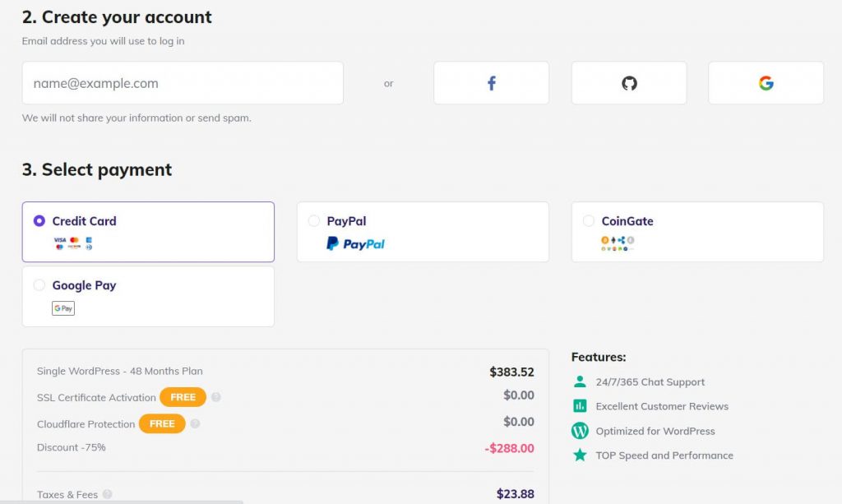
Task: Select the CoinGate payment option
Action: click(588, 220)
